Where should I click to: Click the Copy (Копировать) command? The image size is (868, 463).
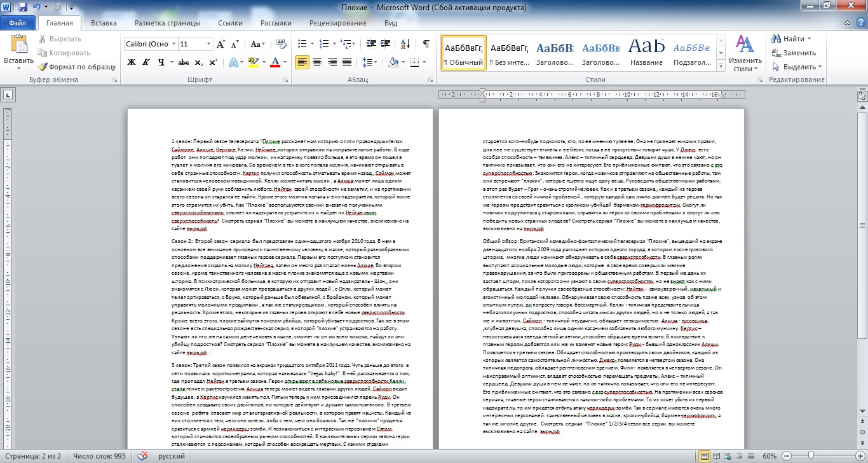click(x=63, y=53)
